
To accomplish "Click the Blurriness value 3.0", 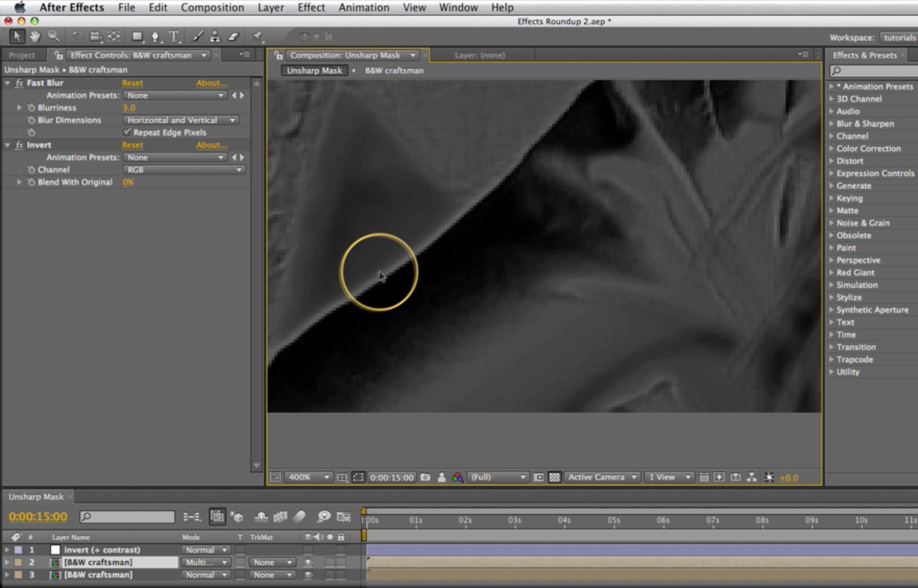I will [129, 107].
